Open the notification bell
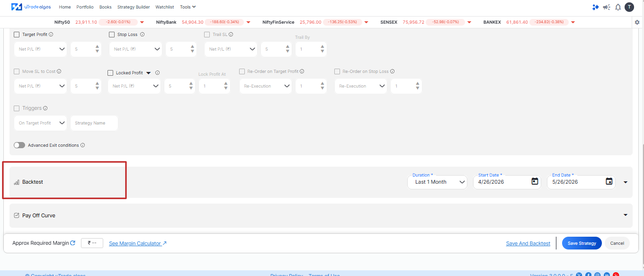Screen dimensions: 644x276 (x=618, y=7)
